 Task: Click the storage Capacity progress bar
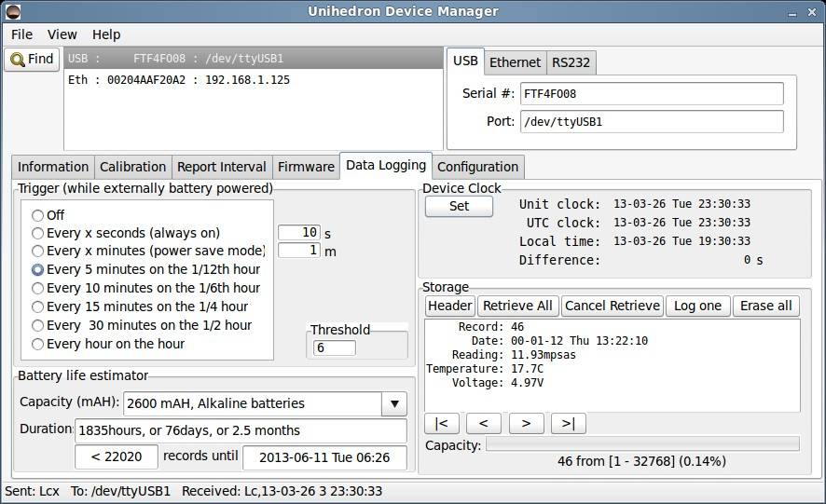642,445
